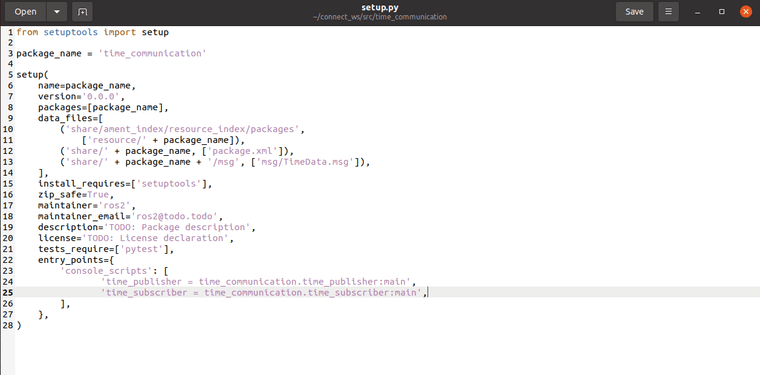Image resolution: width=760 pixels, height=375 pixels.
Task: Expand the recent files dropdown arrow
Action: (57, 12)
